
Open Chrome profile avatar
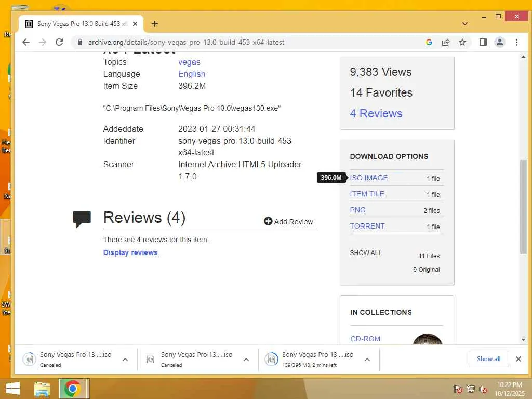coord(499,42)
